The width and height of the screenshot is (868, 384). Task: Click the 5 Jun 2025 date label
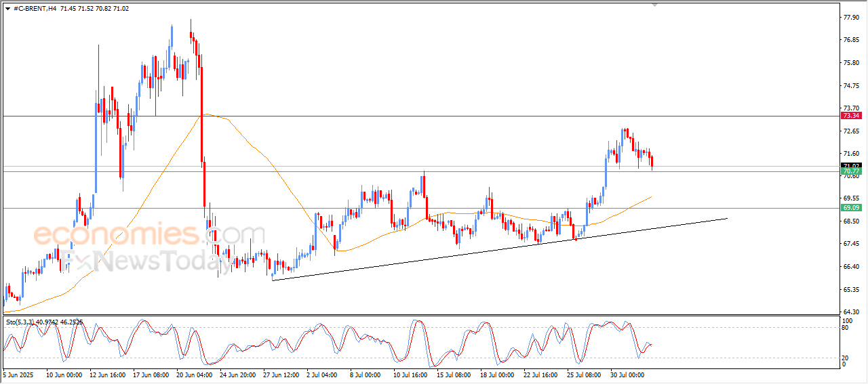[x=18, y=374]
